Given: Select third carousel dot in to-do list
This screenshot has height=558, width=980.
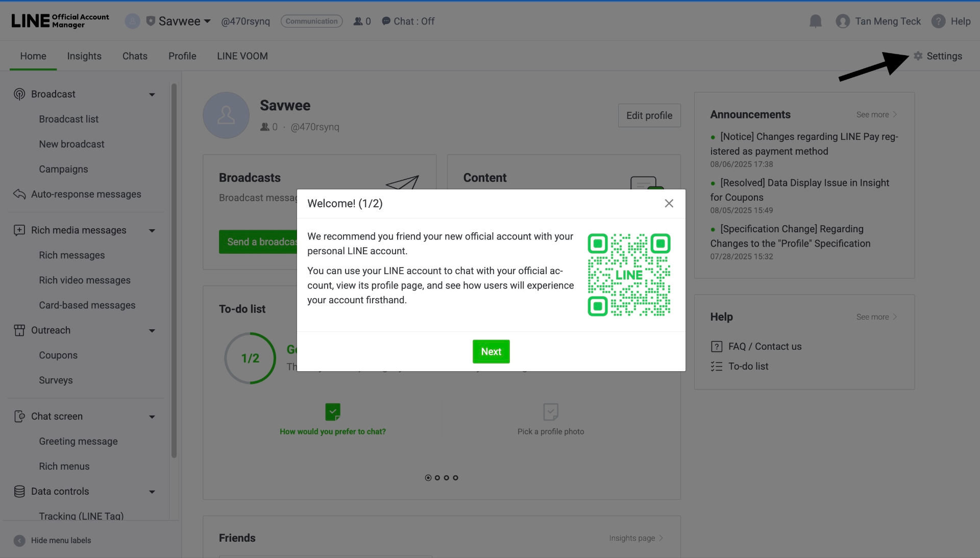Looking at the screenshot, I should [447, 478].
